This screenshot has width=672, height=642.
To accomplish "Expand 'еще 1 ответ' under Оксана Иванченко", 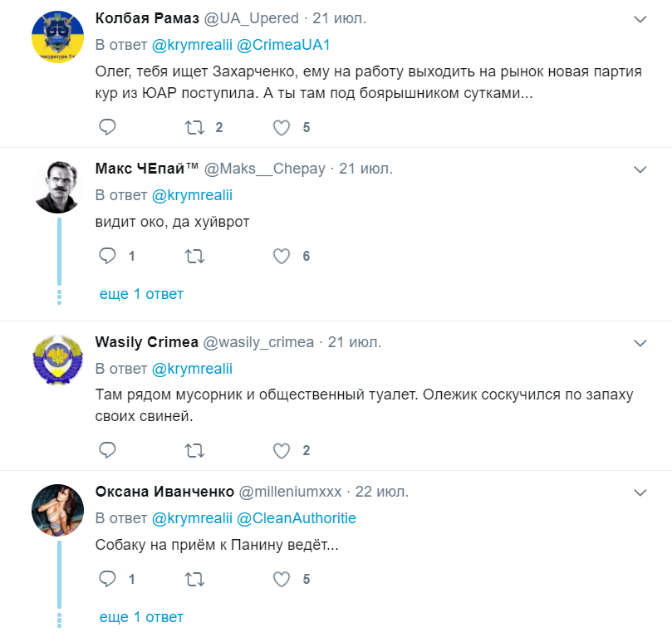I will (x=141, y=617).
